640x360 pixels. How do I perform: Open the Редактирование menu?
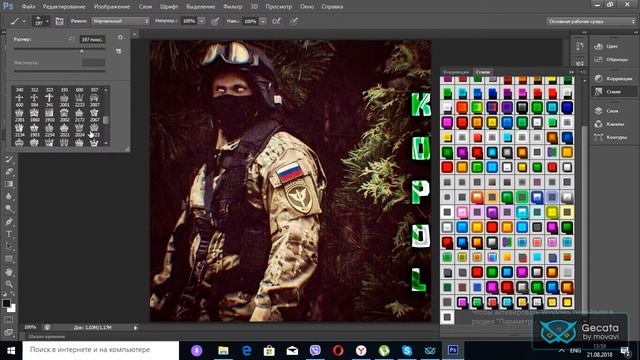(64, 7)
